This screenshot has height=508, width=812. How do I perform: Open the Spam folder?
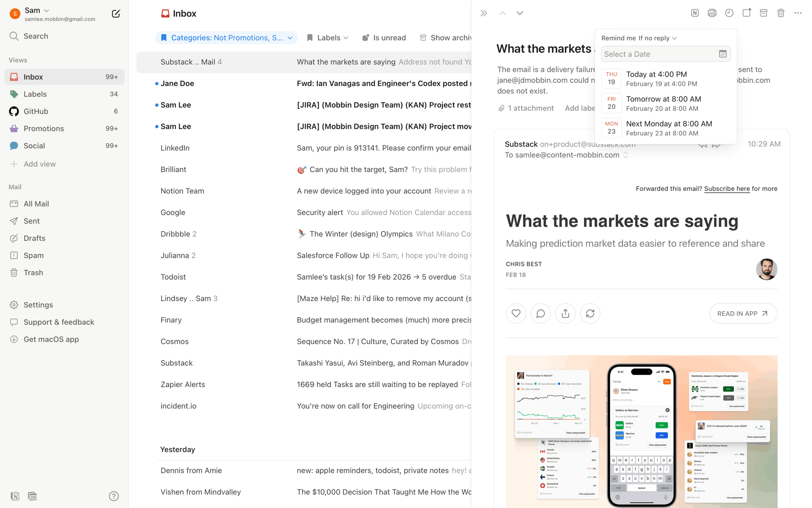coord(64,255)
